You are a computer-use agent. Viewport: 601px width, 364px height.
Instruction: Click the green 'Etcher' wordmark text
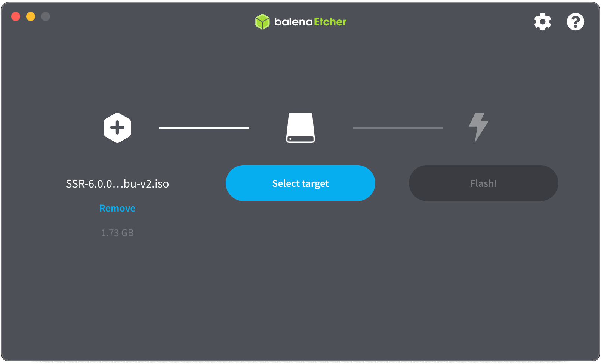coord(330,22)
